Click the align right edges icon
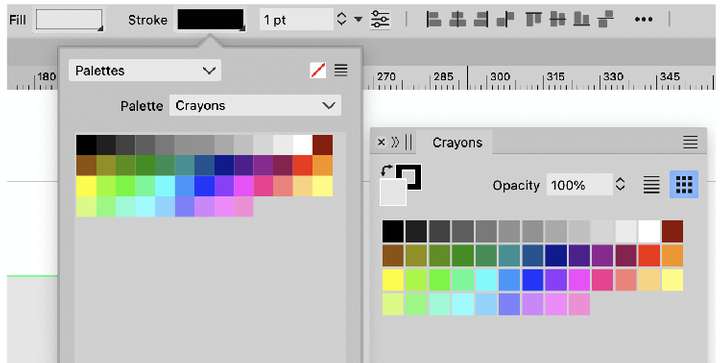Image resolution: width=720 pixels, height=363 pixels. point(481,19)
